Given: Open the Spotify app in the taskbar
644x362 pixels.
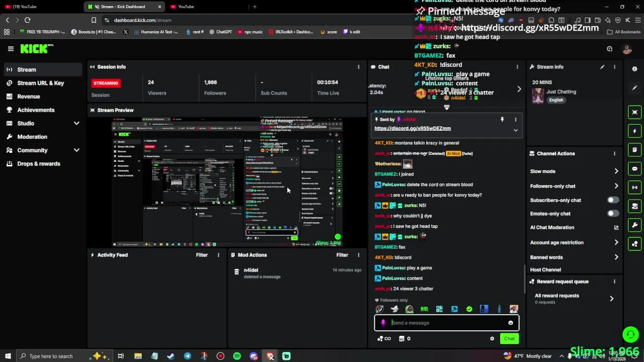Looking at the screenshot, I should 237,356.
